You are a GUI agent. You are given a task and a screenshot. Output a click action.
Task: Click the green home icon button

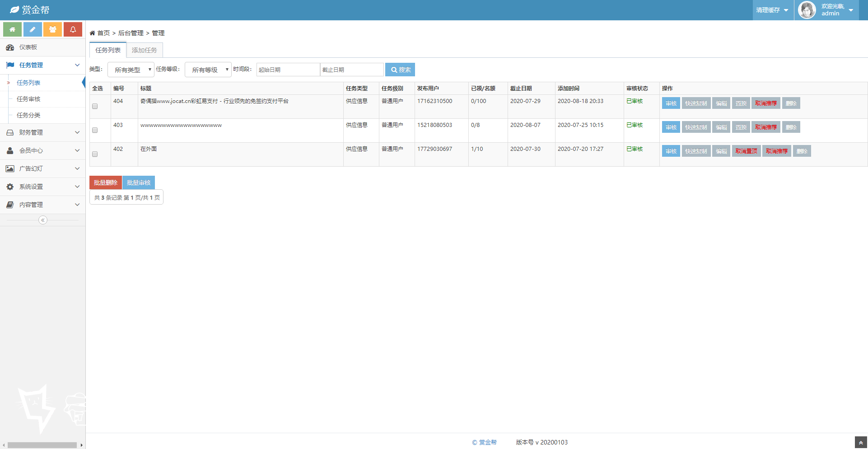[x=12, y=29]
